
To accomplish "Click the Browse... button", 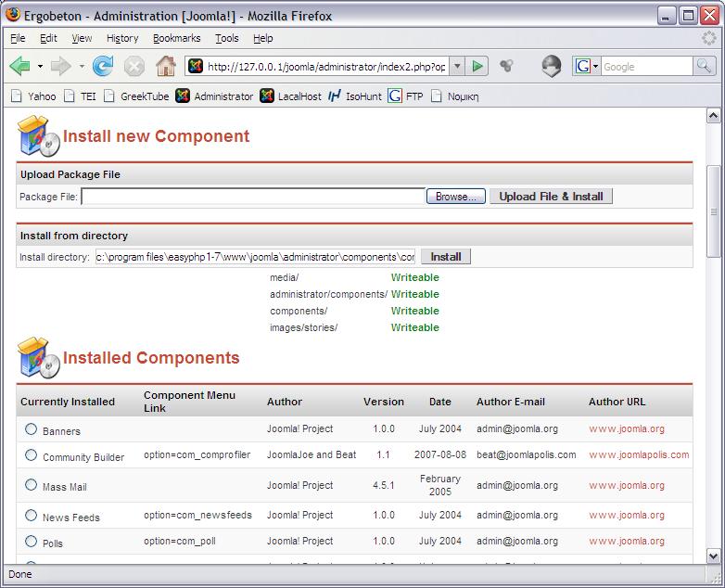I will [455, 196].
